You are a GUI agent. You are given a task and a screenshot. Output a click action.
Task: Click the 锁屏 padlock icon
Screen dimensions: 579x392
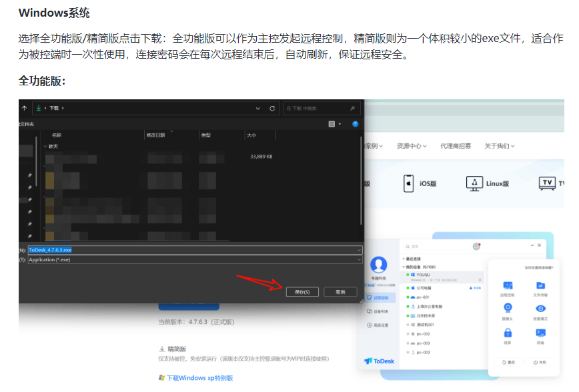tap(508, 333)
